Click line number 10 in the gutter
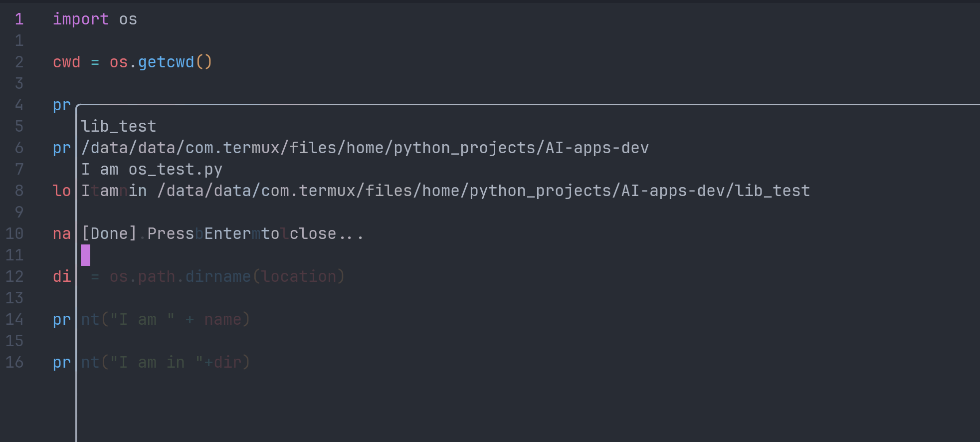This screenshot has width=980, height=442. [x=14, y=233]
